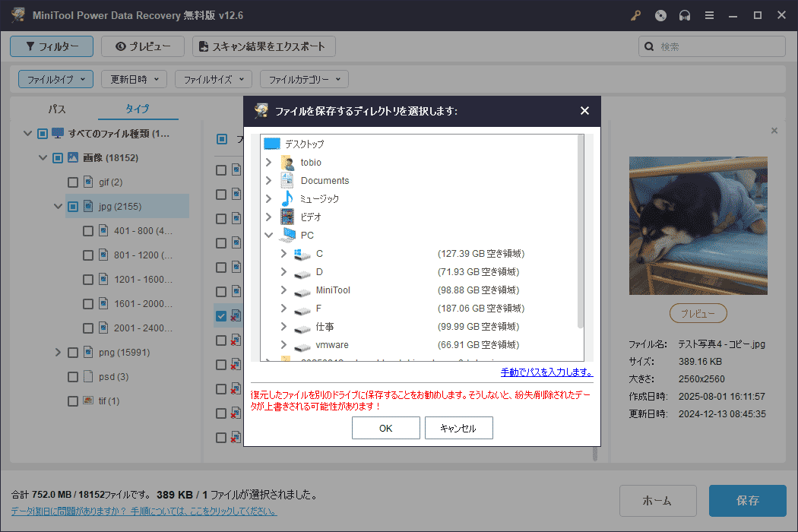Open the disc media icon in title bar
The image size is (798, 532).
pos(660,15)
